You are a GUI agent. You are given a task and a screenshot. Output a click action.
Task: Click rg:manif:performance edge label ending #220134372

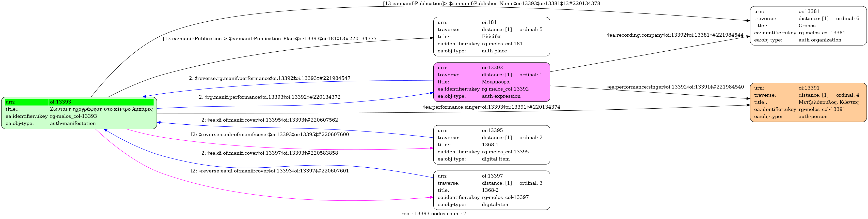click(x=270, y=97)
